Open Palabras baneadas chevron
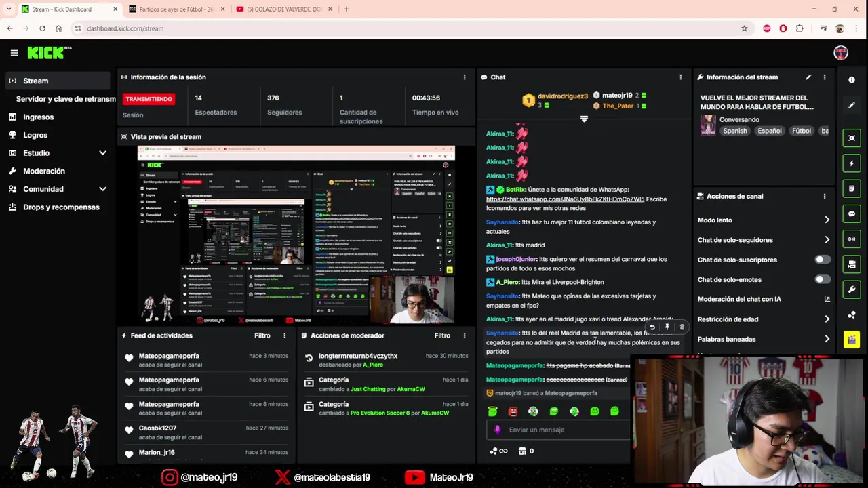The image size is (868, 488). click(x=827, y=339)
